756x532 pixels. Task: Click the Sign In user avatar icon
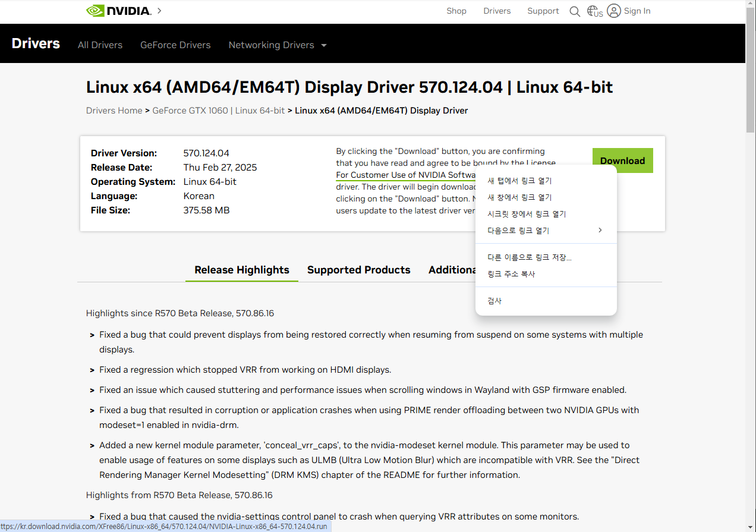tap(614, 11)
